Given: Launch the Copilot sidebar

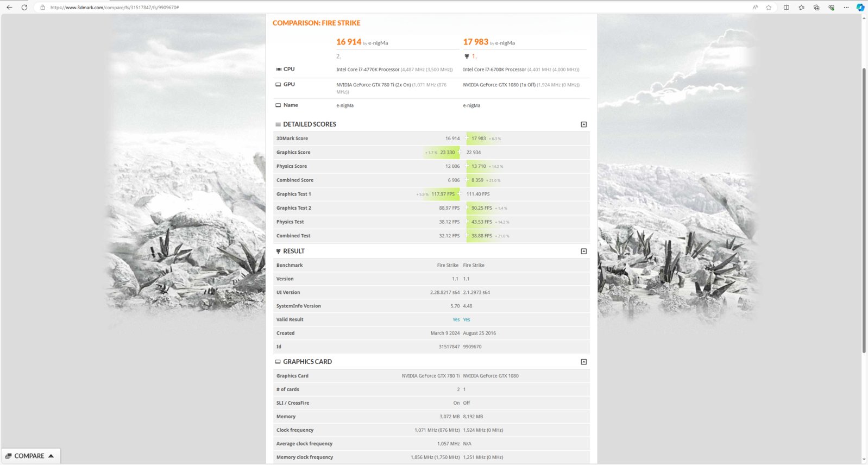Looking at the screenshot, I should point(860,8).
